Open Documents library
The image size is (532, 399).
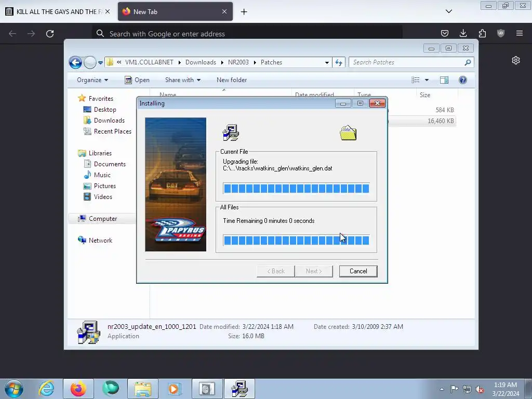coord(110,164)
